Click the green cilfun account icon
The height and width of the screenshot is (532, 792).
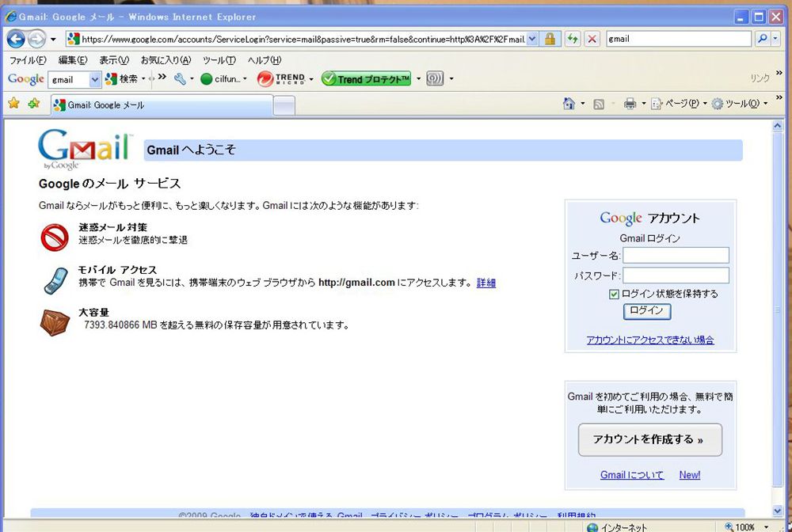coord(206,79)
